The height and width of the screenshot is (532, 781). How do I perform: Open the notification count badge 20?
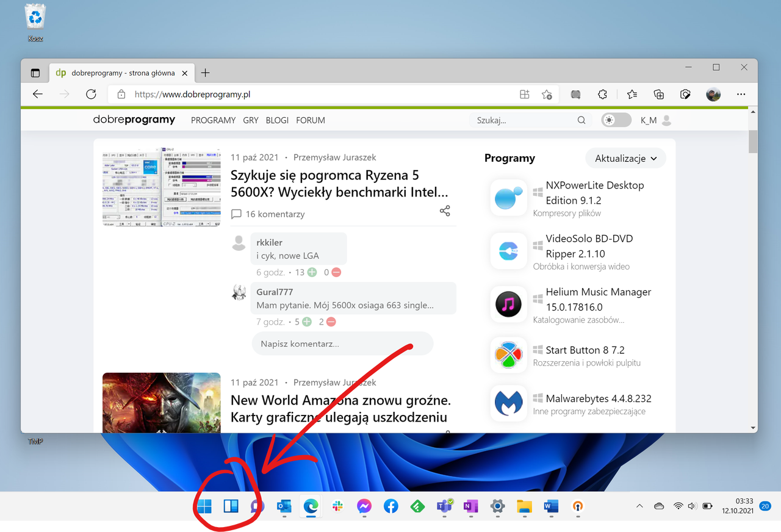765,506
